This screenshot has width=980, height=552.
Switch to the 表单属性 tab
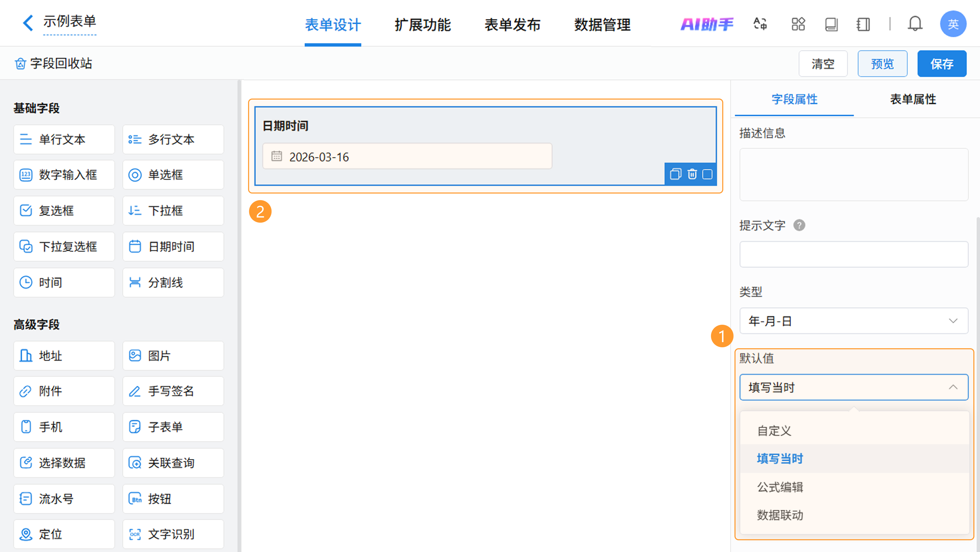pos(913,99)
